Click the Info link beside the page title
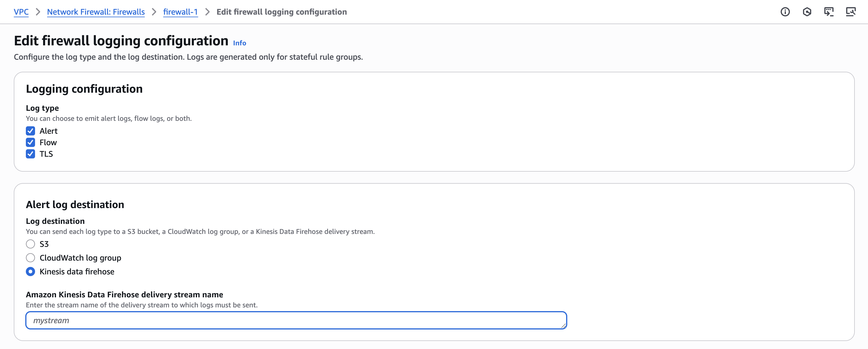The height and width of the screenshot is (349, 868). tap(239, 43)
